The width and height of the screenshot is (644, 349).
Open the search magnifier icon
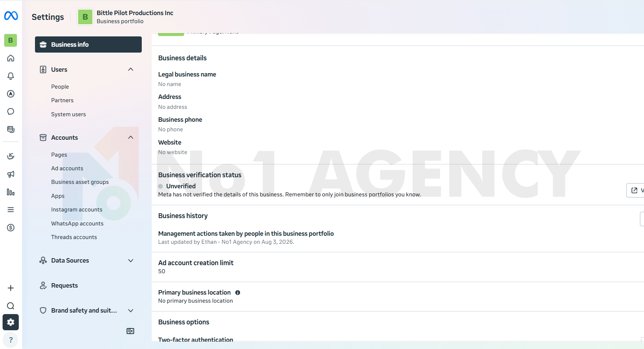pos(11,306)
